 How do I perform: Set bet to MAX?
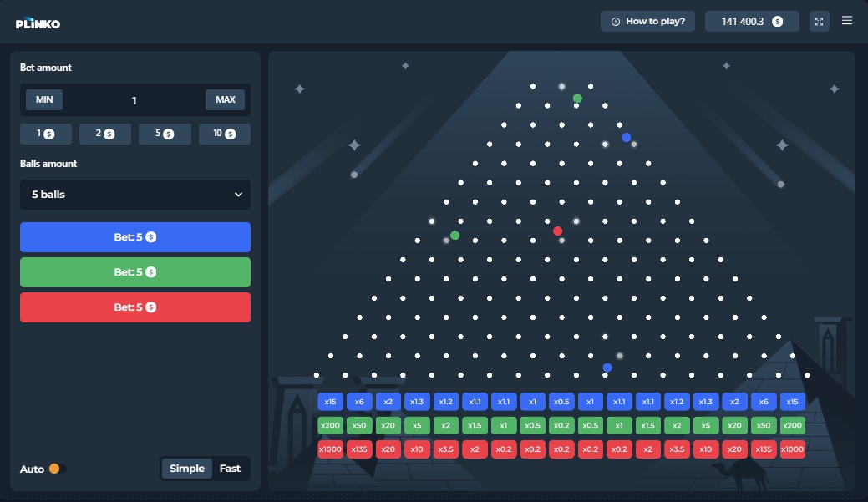(x=226, y=100)
